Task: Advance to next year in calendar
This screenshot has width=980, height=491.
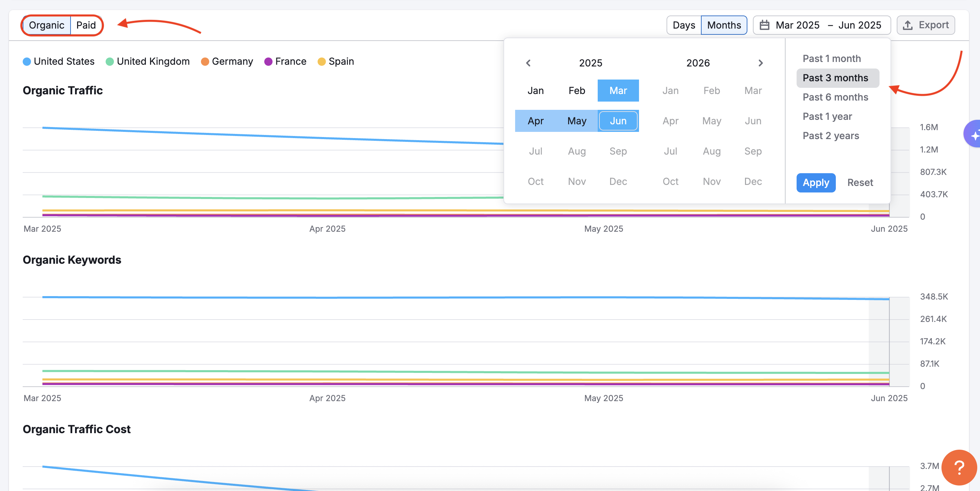Action: (760, 63)
